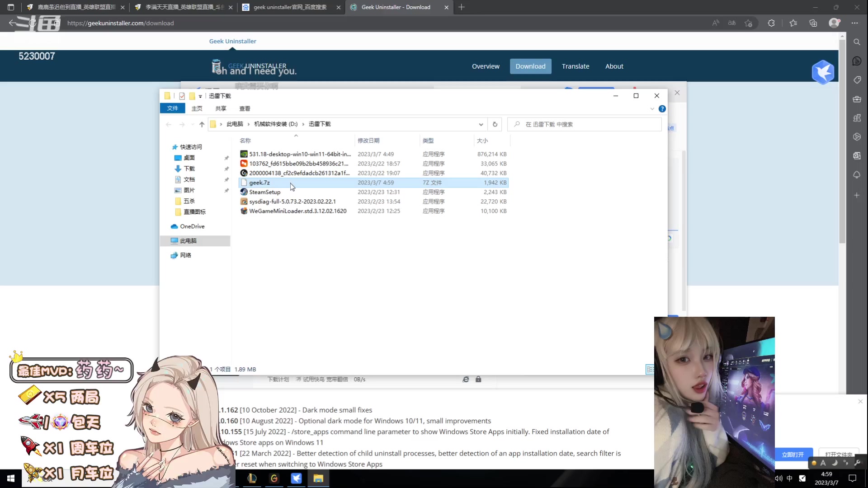Viewport: 868px width, 488px height.
Task: Open a new browser tab
Action: tap(461, 7)
